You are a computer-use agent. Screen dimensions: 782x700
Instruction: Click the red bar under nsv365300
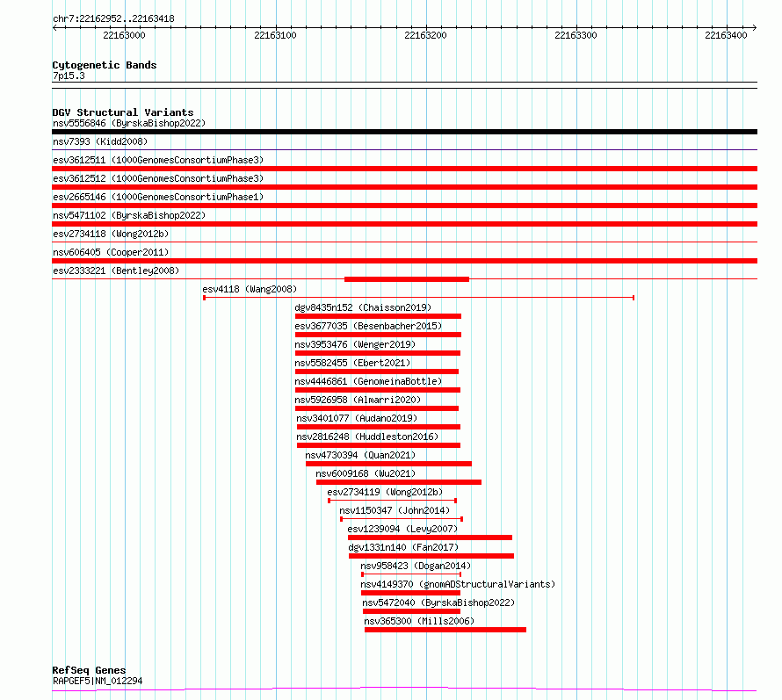pyautogui.click(x=445, y=630)
